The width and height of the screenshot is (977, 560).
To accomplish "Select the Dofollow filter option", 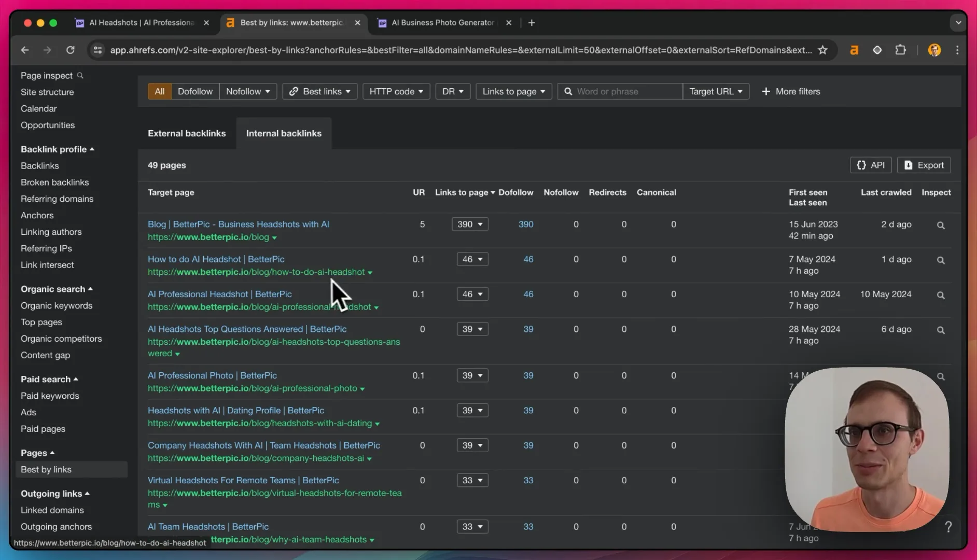I will tap(195, 91).
